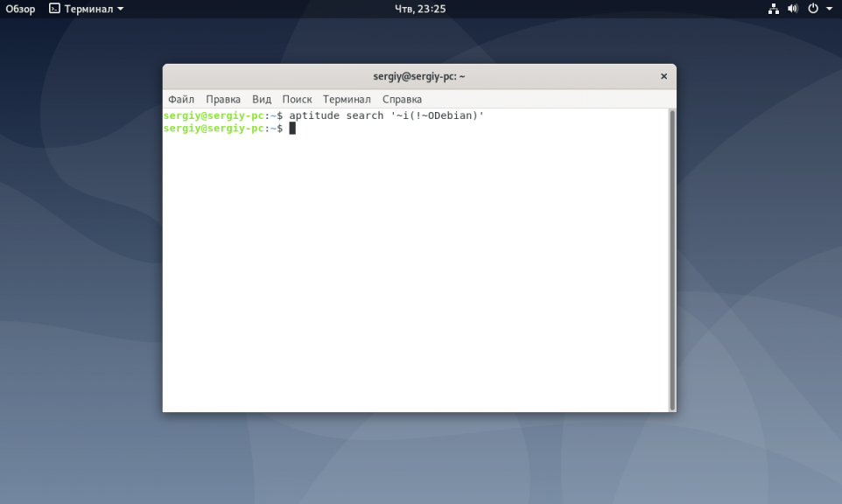
Task: Click the volume speaker icon
Action: tap(793, 9)
